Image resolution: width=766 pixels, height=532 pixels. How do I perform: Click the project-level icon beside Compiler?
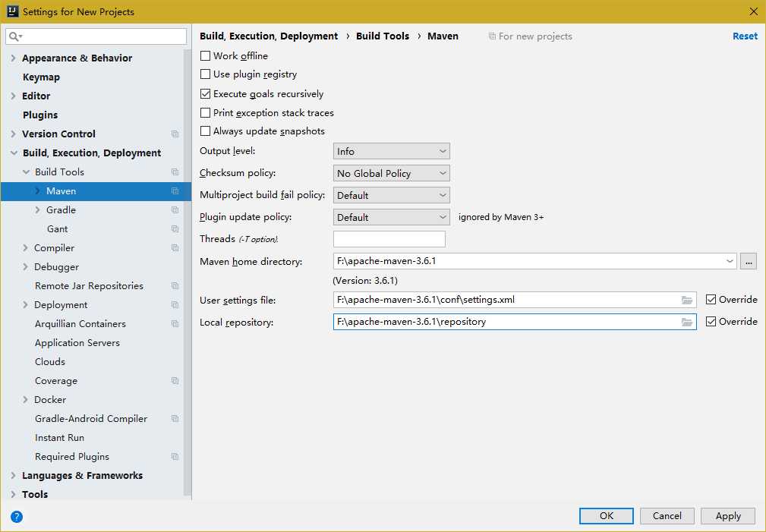(175, 248)
